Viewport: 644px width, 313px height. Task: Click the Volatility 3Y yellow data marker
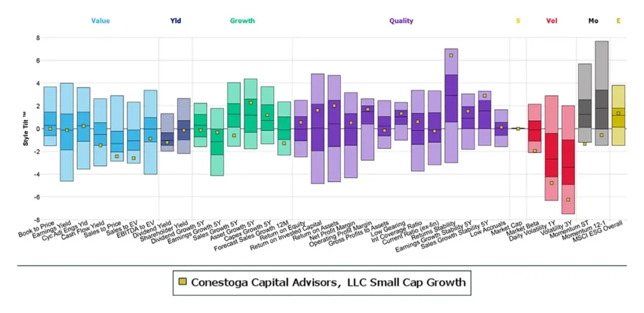pos(568,200)
